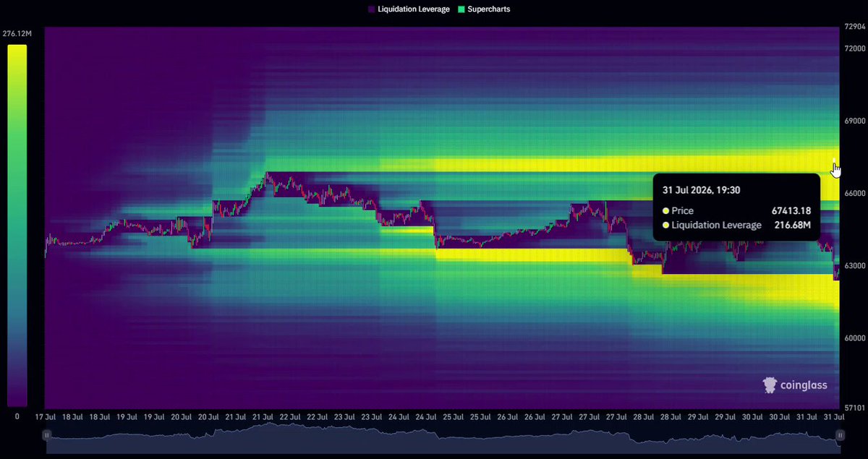Click the 63000 price axis label

point(854,266)
